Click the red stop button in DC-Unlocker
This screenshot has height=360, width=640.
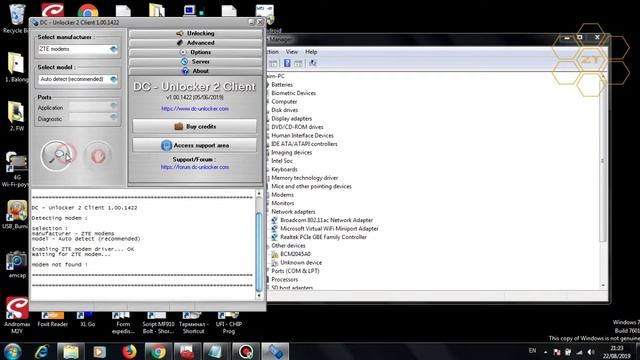(x=98, y=156)
